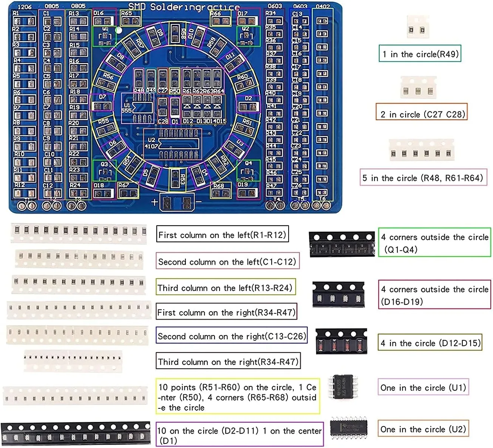The image size is (493, 448).
Task: Click the red diode strip beside D12-D15 label
Action: pyautogui.click(x=342, y=341)
